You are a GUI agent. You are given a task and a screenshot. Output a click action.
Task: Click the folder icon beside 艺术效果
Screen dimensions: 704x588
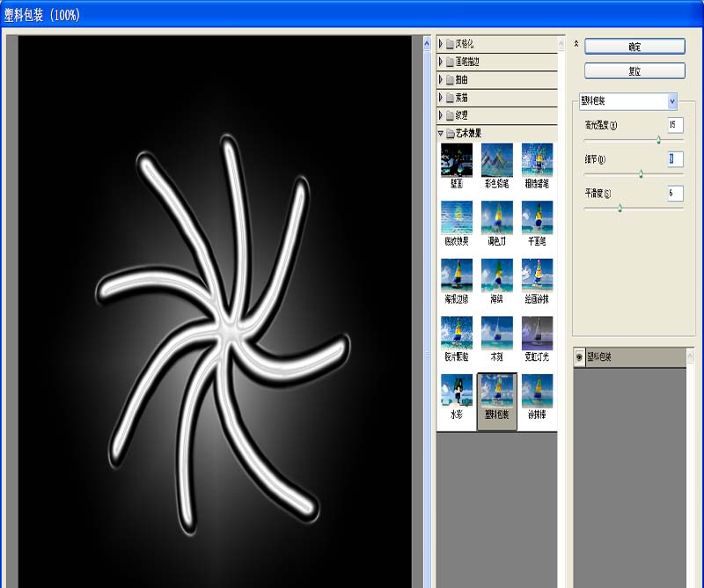[450, 134]
